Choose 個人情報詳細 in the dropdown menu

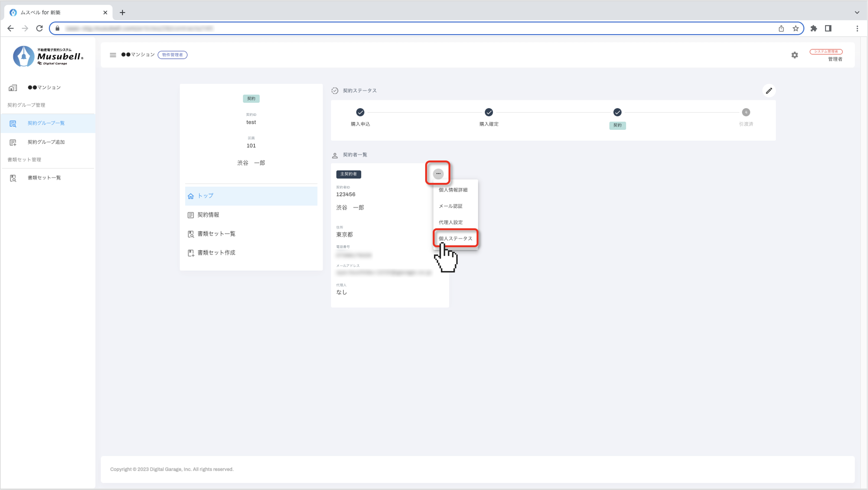click(x=453, y=190)
